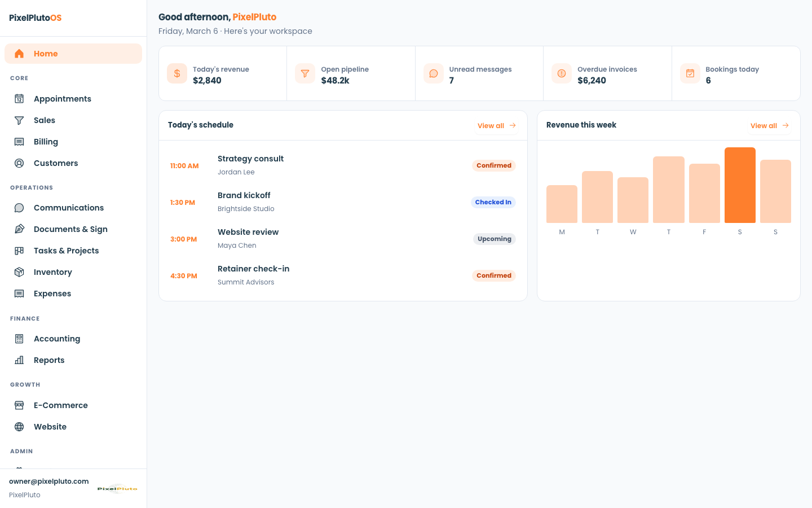Open Communications in the sidebar
812x508 pixels.
coord(73,208)
